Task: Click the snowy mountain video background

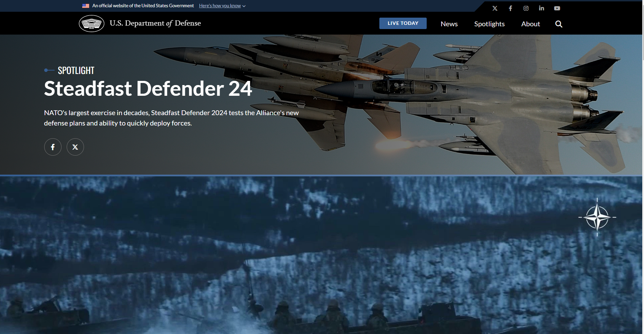Action: coord(321,255)
